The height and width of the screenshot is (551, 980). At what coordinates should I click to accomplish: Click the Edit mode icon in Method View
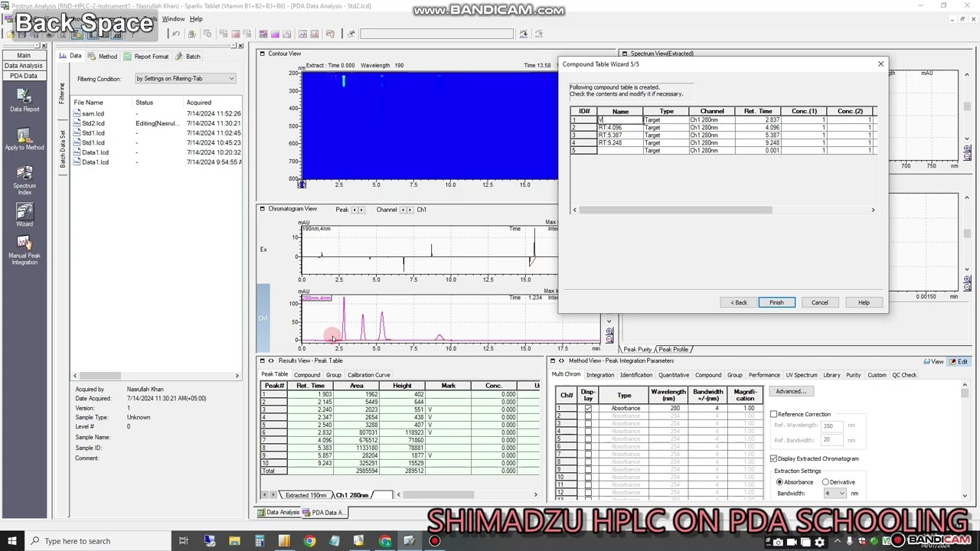coord(959,361)
